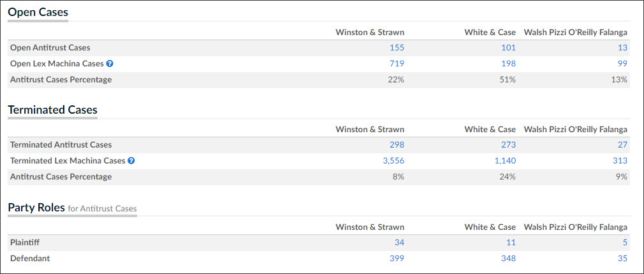Open the 1,140 terminated Lex Machina cases link

pyautogui.click(x=505, y=161)
